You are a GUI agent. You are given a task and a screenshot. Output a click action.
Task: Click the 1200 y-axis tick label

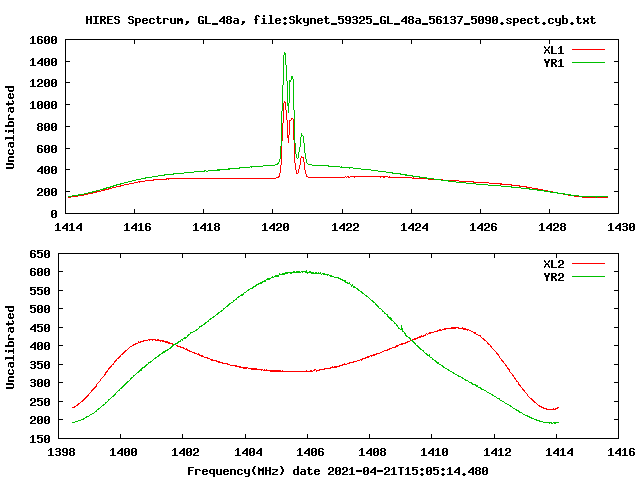coord(43,83)
